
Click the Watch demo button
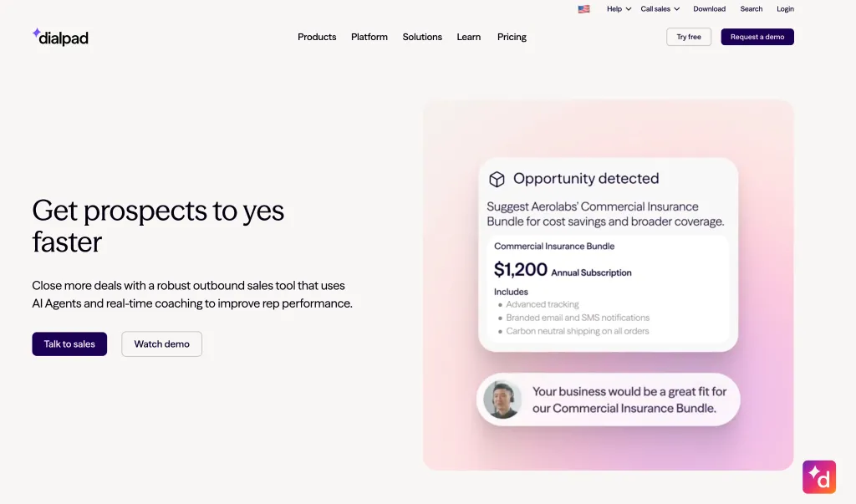161,344
